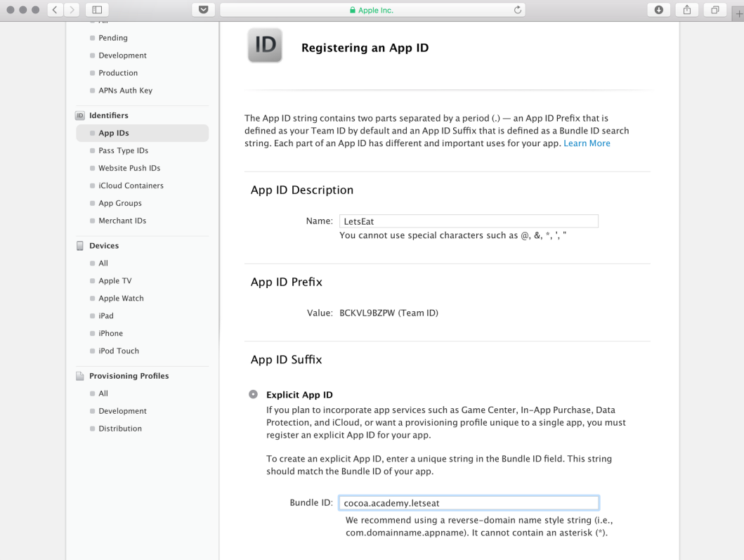Open Pending certificates in sidebar

[113, 38]
